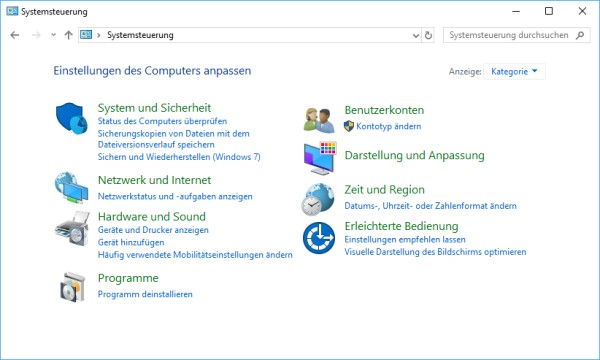Image resolution: width=600 pixels, height=360 pixels.
Task: Open Datums-, Uhrzeit- oder Zahlenformat ändern
Action: [x=430, y=206]
